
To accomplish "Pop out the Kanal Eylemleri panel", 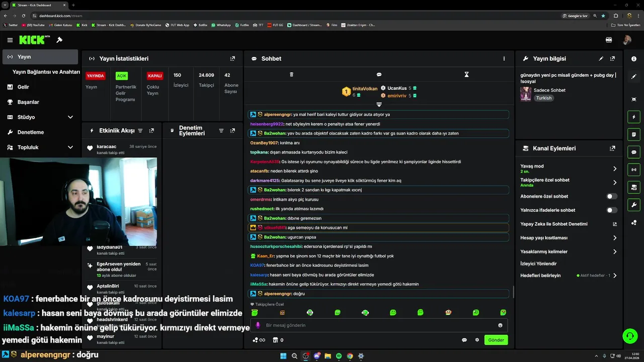I will (612, 148).
